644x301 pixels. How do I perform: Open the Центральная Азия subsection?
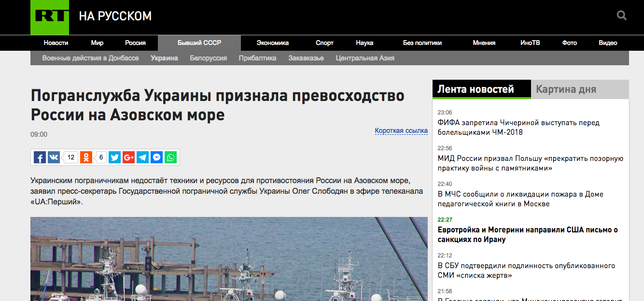365,58
